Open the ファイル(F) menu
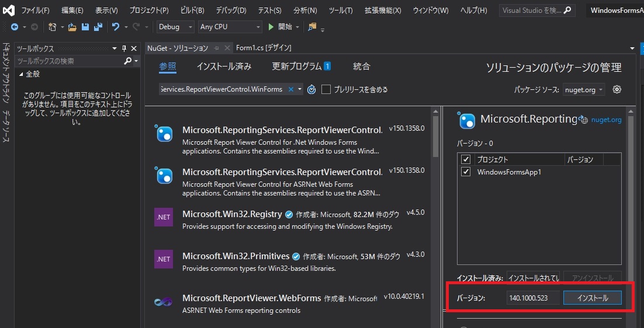 click(35, 11)
